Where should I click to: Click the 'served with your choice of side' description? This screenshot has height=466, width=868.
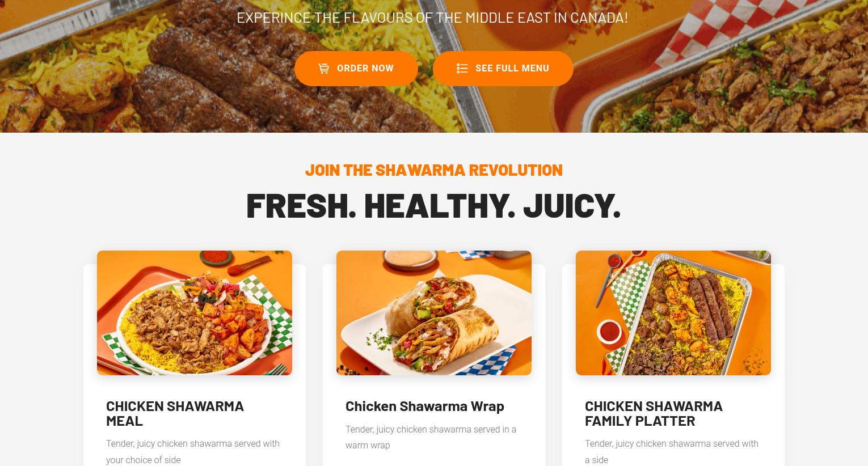pyautogui.click(x=193, y=452)
